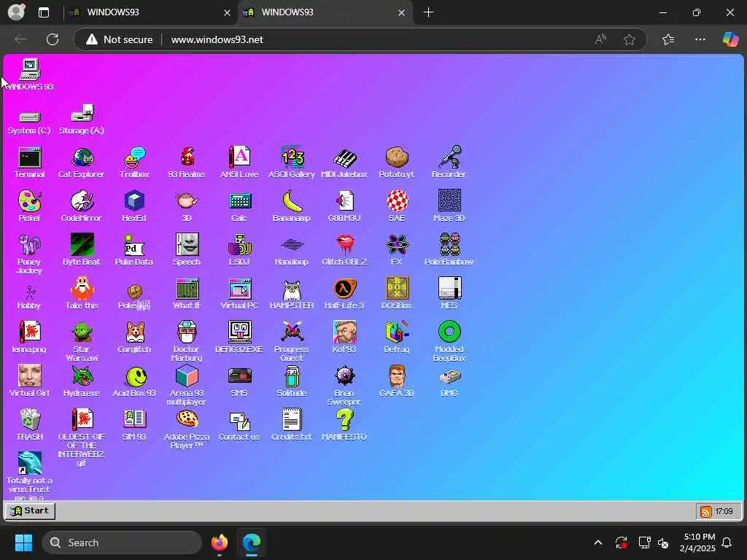Screen dimensions: 747x560
Task: Open Bananamp banana icon
Action: (292, 206)
